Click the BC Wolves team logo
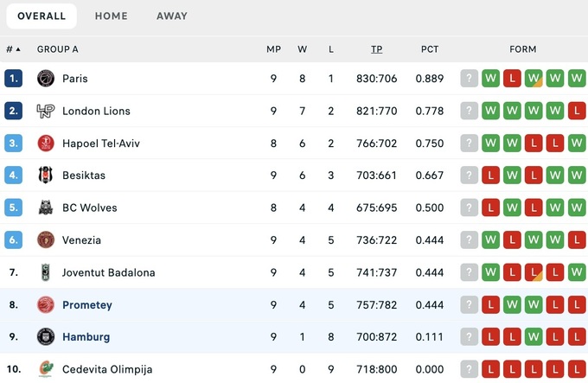Viewport: 588px width, 383px height. [x=46, y=207]
